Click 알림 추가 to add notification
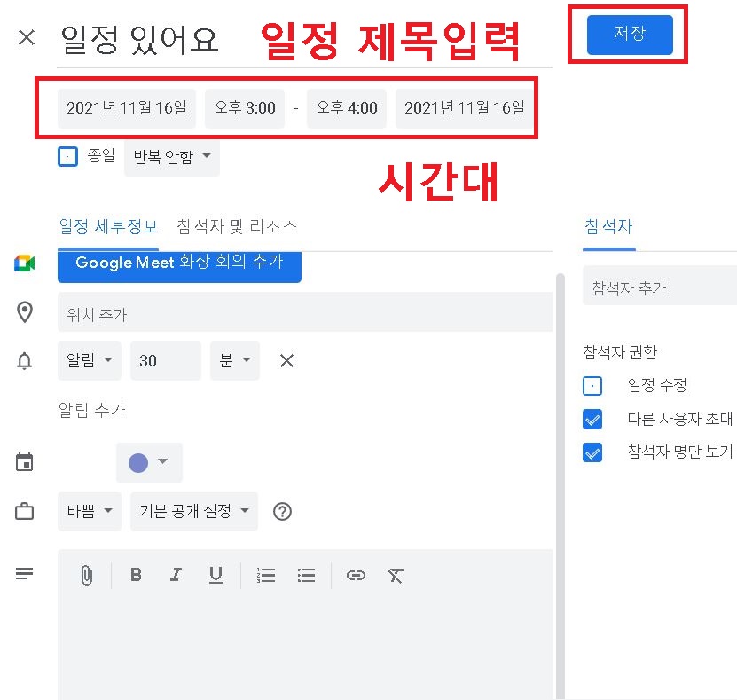 point(92,411)
